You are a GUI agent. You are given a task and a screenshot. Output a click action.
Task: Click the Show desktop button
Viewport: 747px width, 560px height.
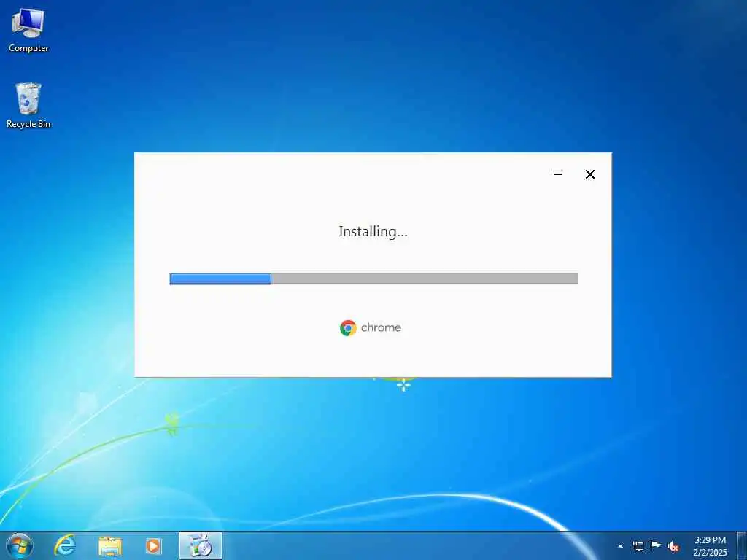tap(742, 546)
